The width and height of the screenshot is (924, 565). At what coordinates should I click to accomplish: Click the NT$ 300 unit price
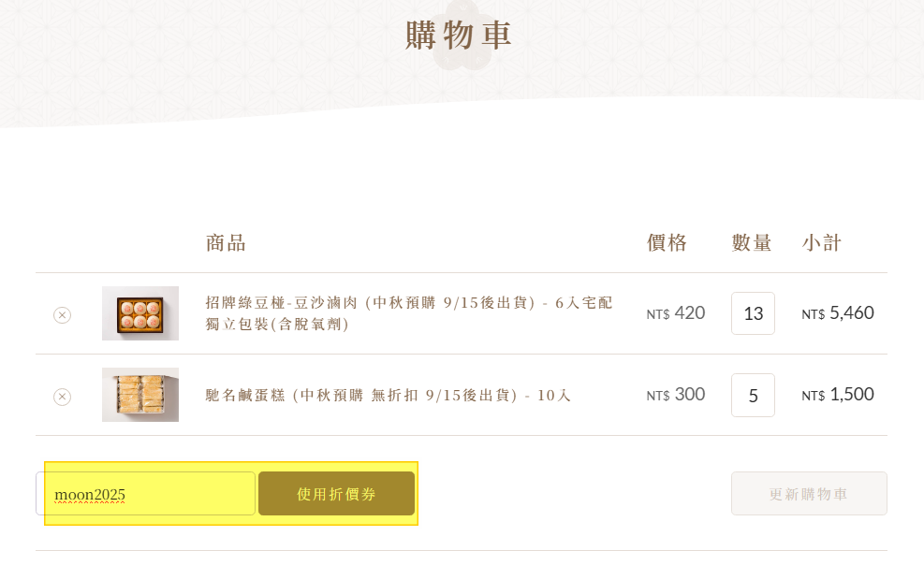tap(676, 395)
